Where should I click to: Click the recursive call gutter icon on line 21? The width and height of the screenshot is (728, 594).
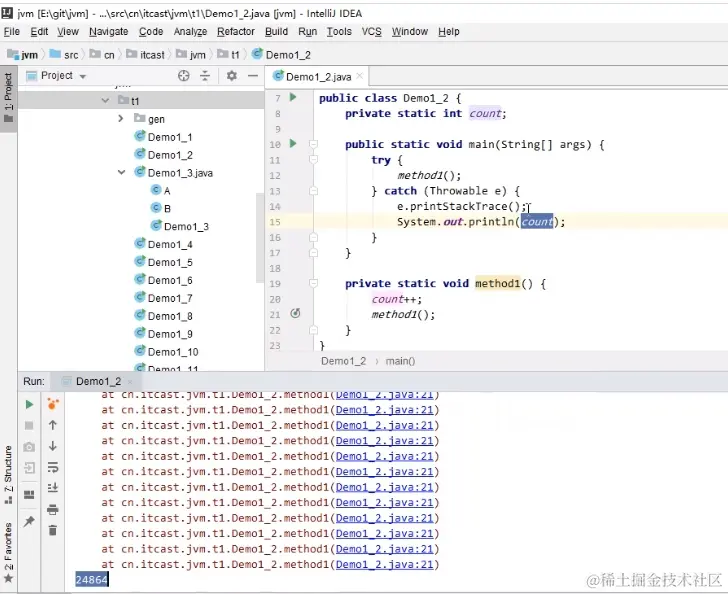pyautogui.click(x=295, y=313)
